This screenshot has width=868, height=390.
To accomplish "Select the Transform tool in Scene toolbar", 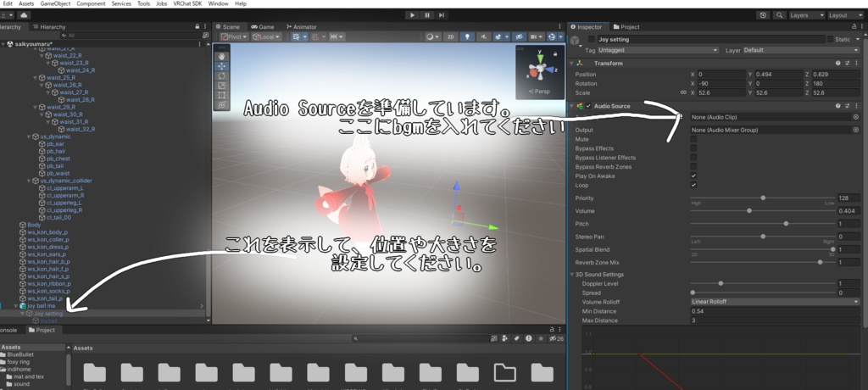I will point(221,104).
